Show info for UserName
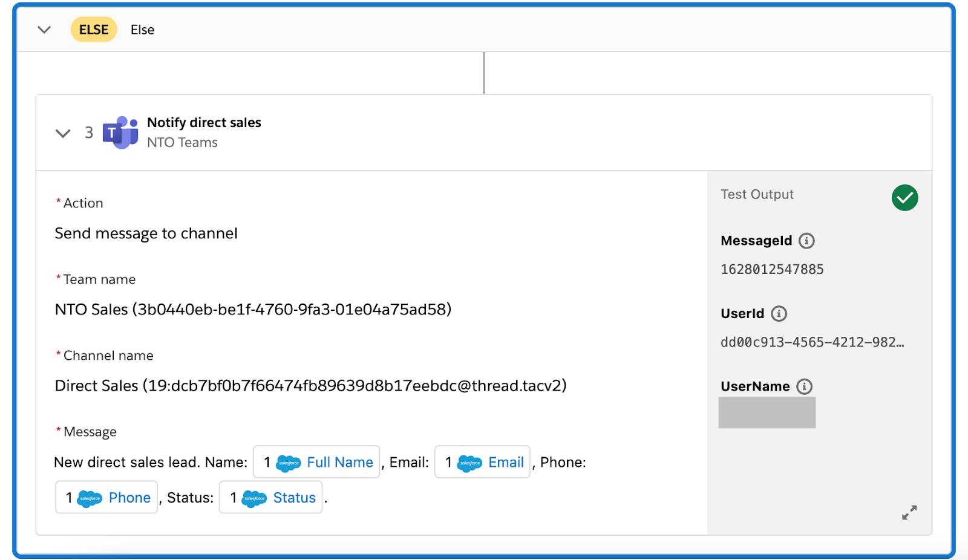 click(804, 386)
